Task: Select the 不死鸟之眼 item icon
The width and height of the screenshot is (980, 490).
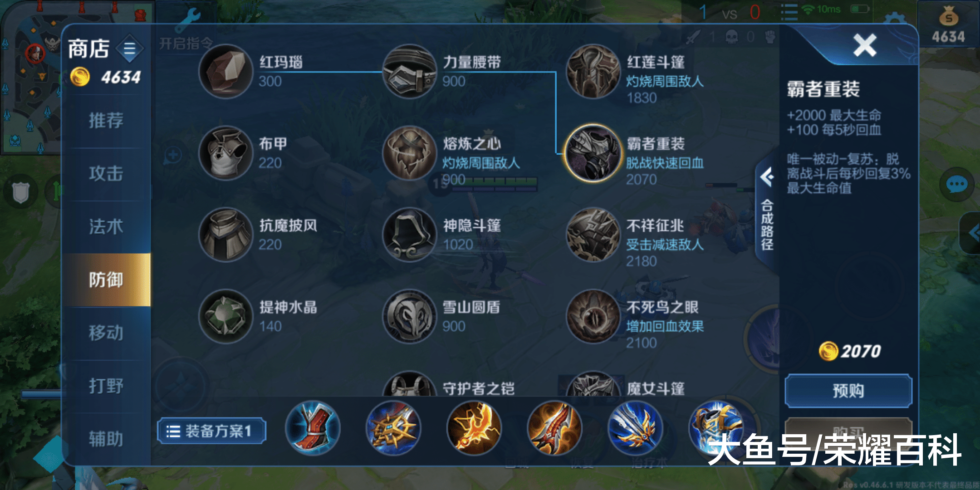Action: point(593,316)
